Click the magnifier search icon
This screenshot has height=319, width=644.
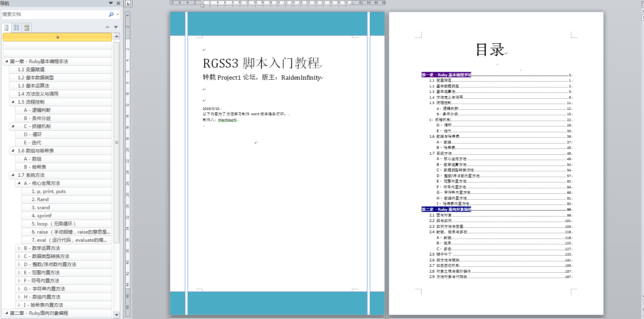(x=111, y=14)
